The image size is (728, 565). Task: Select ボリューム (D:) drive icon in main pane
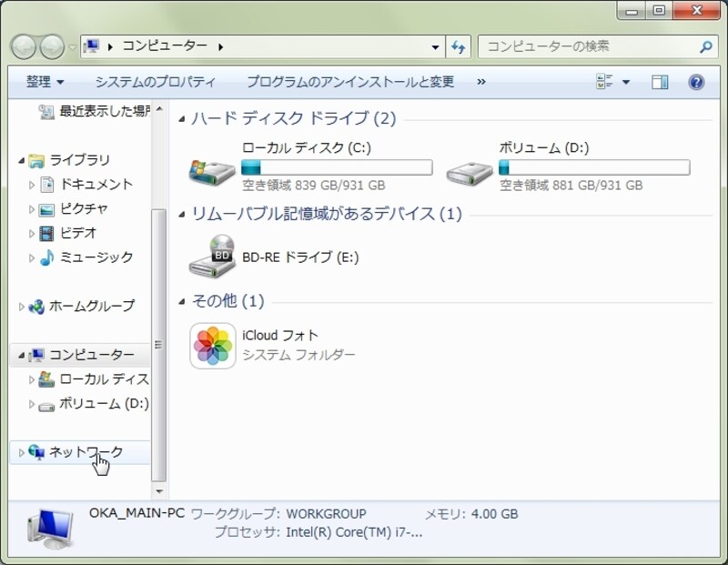tap(470, 169)
